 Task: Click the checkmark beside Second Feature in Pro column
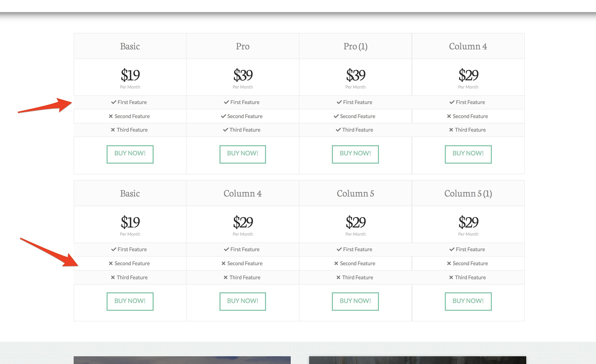[223, 116]
